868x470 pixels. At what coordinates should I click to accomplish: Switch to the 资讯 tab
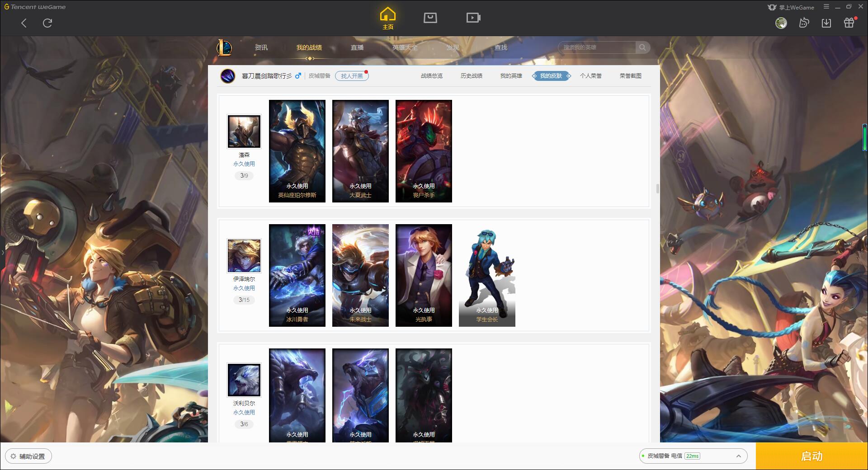(261, 47)
